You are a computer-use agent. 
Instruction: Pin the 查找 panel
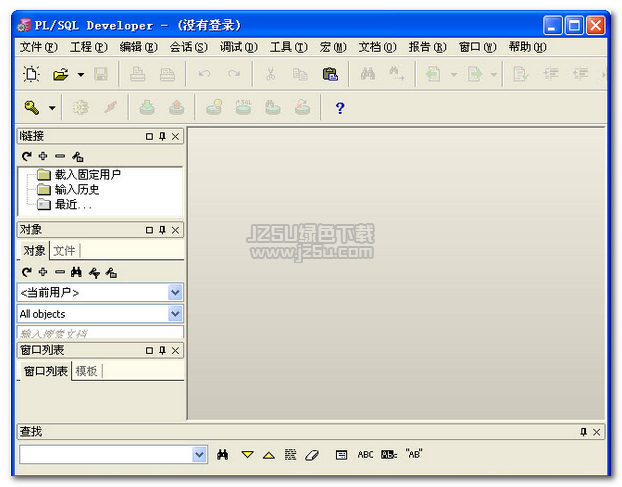point(583,432)
